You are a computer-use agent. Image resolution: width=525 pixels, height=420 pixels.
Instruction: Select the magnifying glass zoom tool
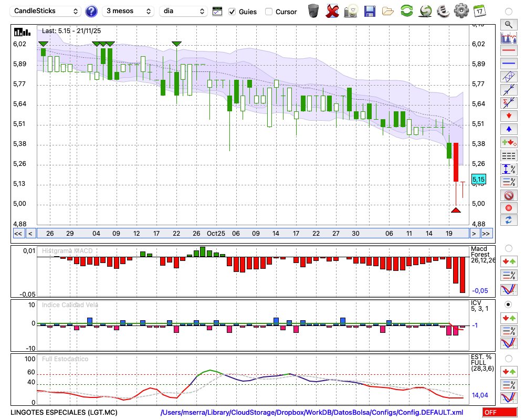coord(509,25)
